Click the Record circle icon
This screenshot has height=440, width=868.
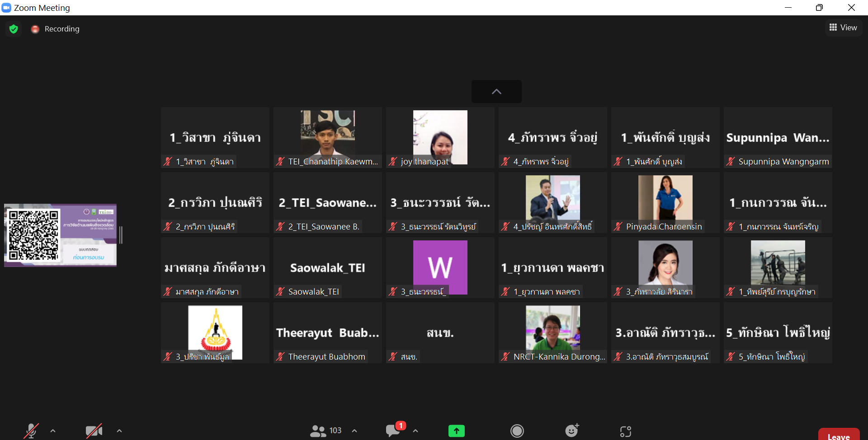517,431
